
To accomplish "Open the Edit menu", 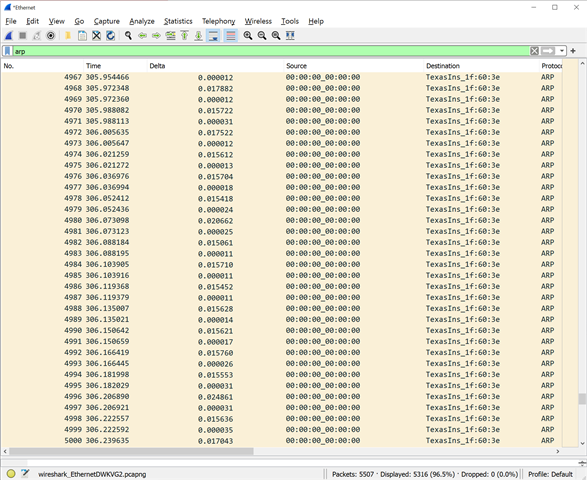I will click(x=33, y=21).
